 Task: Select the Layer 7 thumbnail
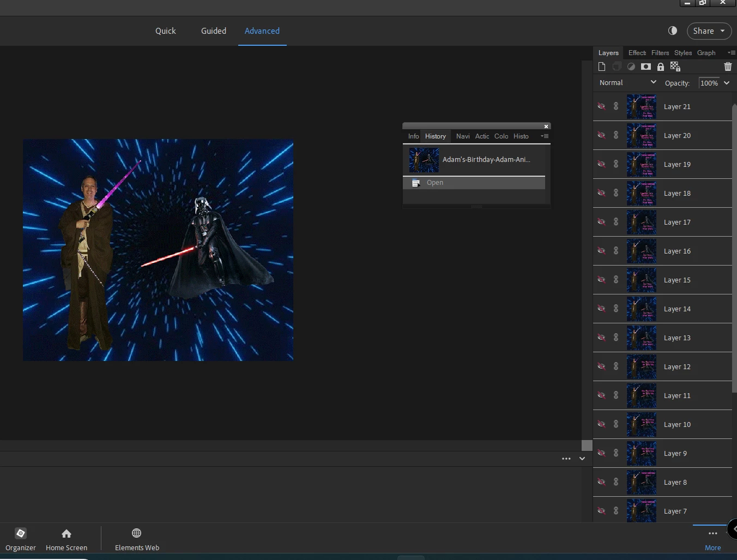[642, 511]
